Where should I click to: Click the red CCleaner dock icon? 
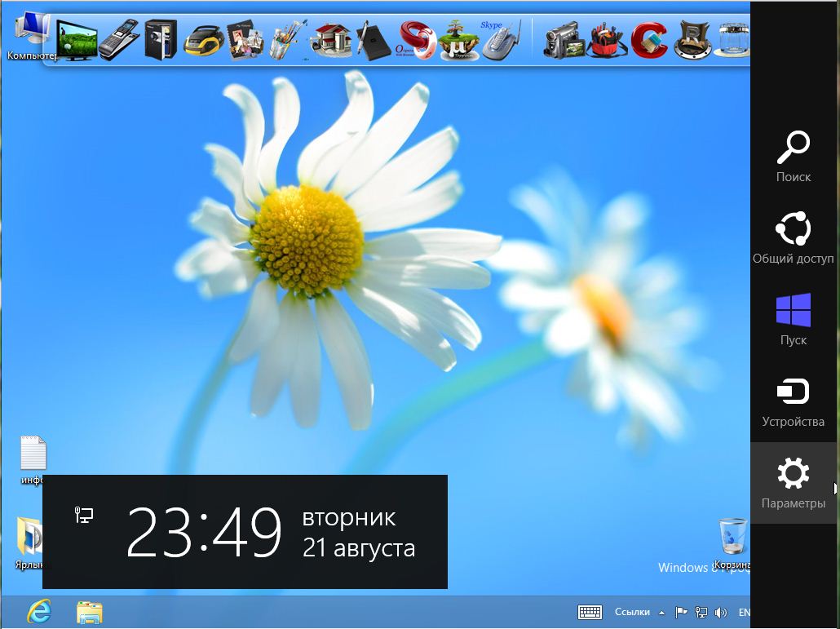point(649,39)
